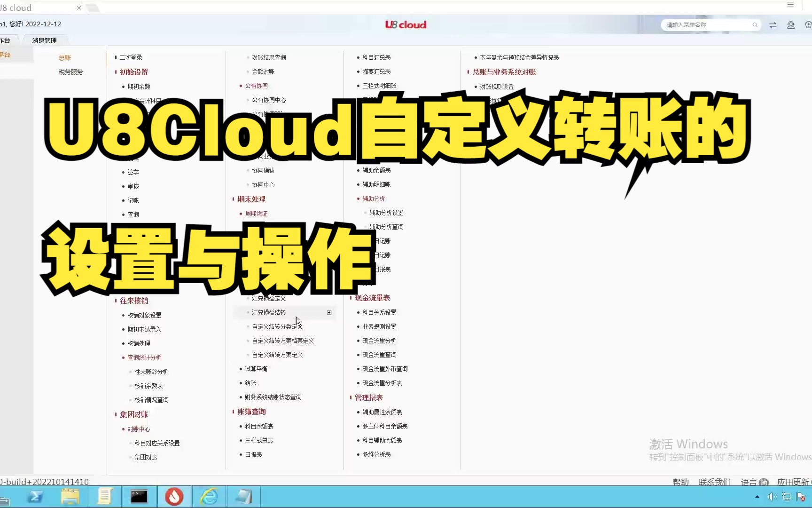Screen dimensions: 812x508
Task: Click the network tray icon
Action: [x=786, y=497]
